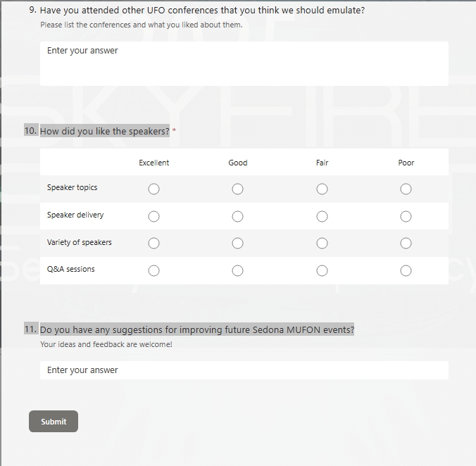Screen dimensions: 476x466
Task: Mark Speaker delivery as Fair
Action: (x=322, y=216)
